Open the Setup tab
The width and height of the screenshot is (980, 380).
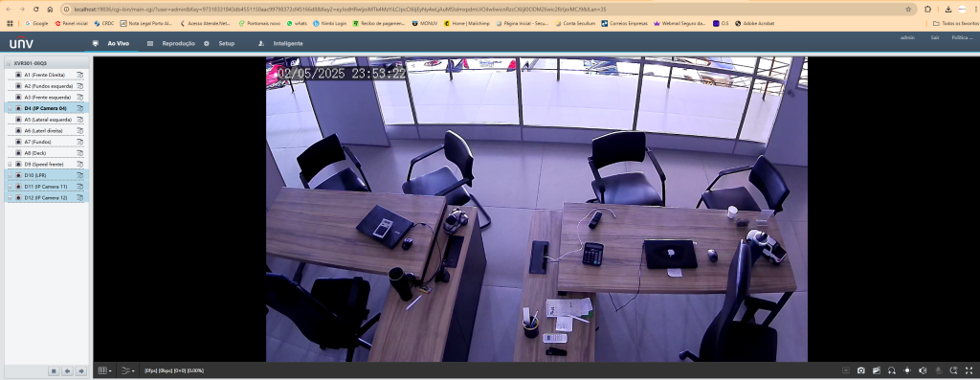click(226, 44)
